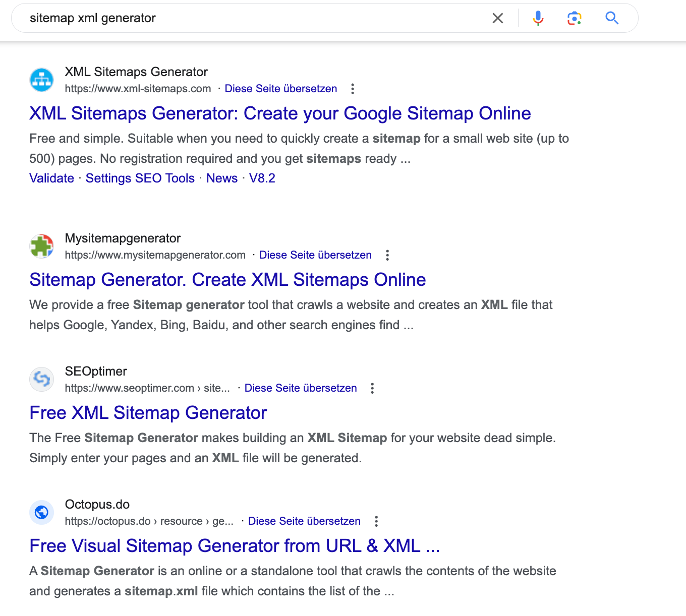Start voice search with microphone icon

coord(538,18)
